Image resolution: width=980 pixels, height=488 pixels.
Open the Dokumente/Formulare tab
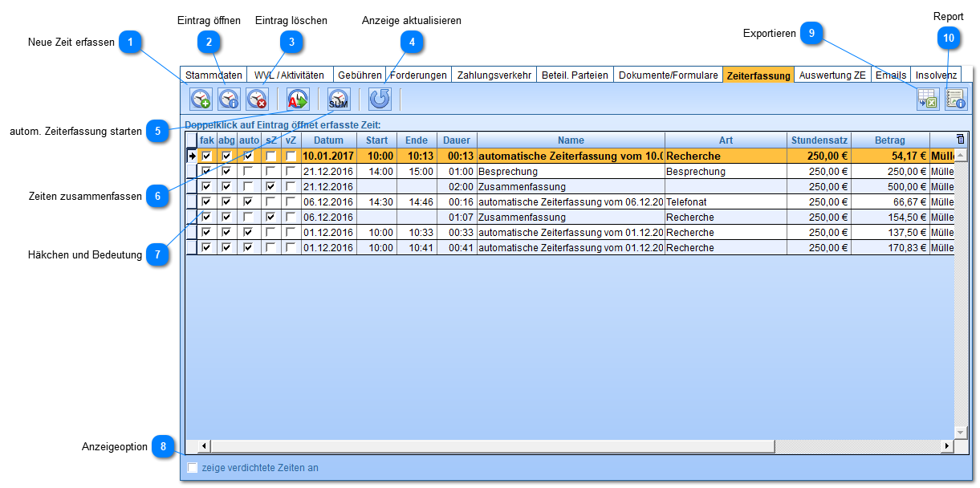pyautogui.click(x=668, y=75)
